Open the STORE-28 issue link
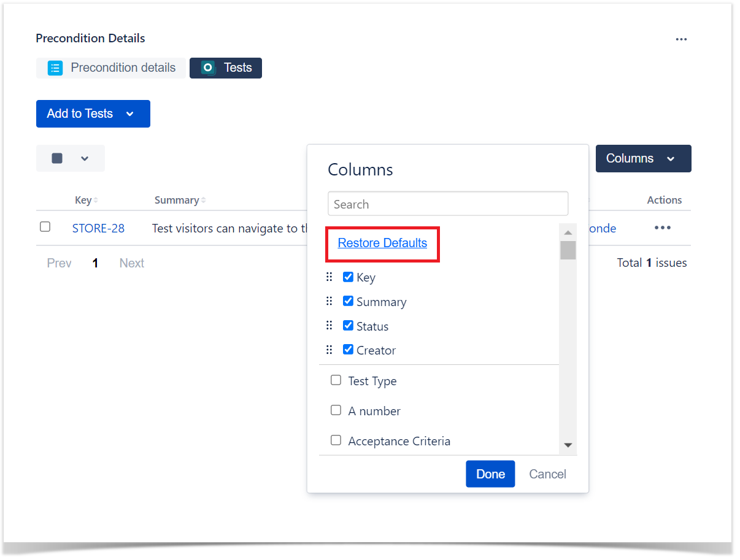 click(x=98, y=228)
